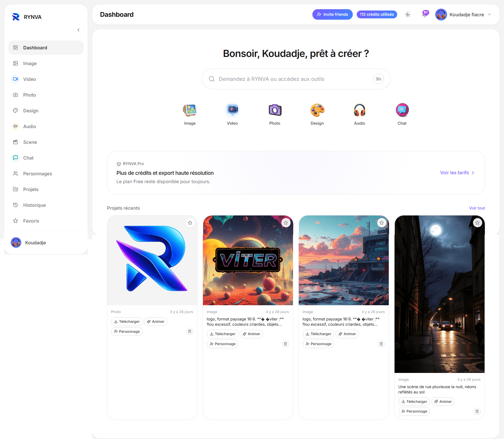Open the seaside sunset thumbnail
This screenshot has width=504, height=443.
tap(344, 260)
